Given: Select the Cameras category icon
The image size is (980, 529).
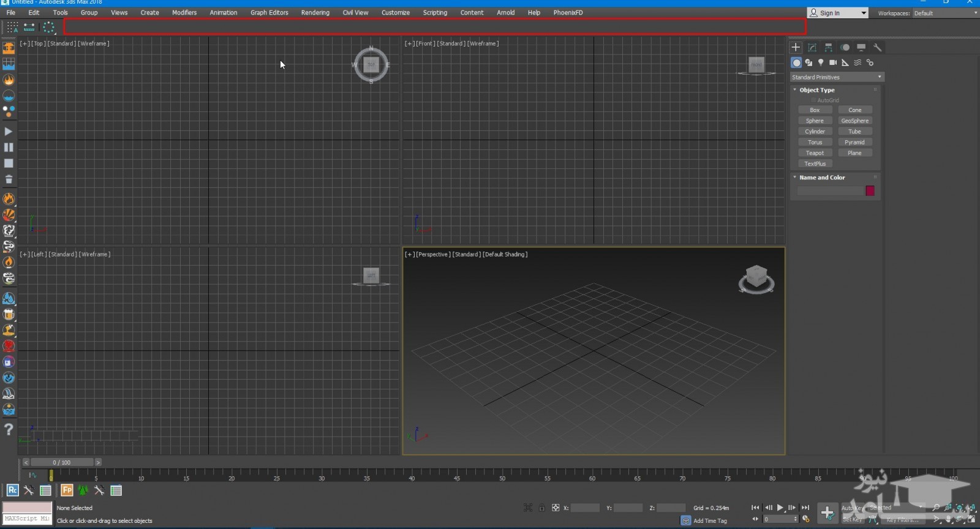Looking at the screenshot, I should point(833,62).
